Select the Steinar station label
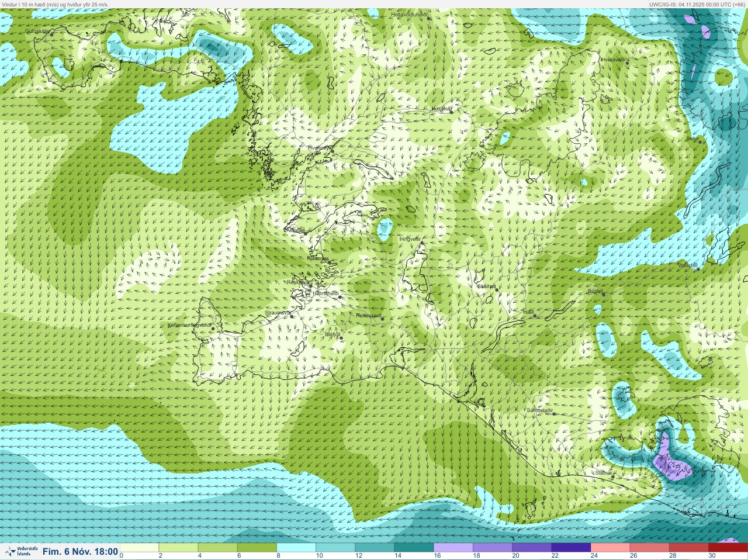 coord(603,473)
